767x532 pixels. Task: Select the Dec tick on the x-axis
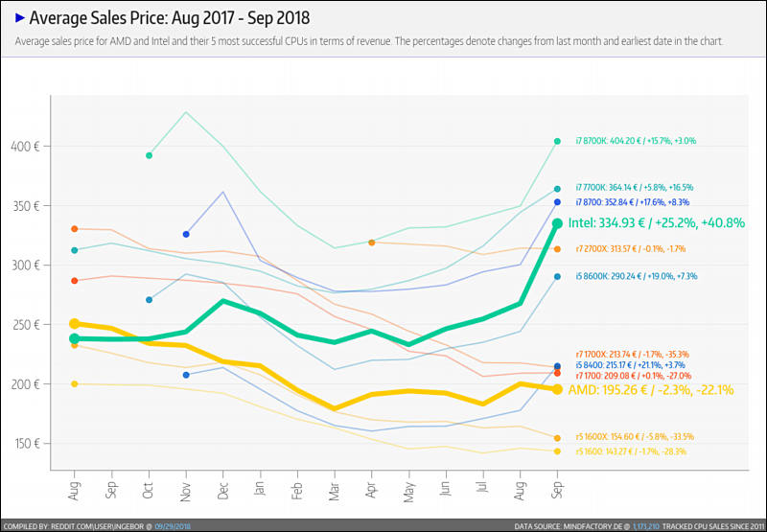(x=223, y=491)
